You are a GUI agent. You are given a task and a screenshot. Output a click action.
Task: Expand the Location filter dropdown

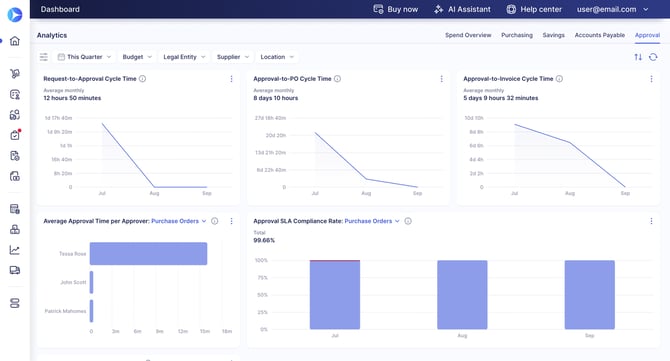coord(277,57)
